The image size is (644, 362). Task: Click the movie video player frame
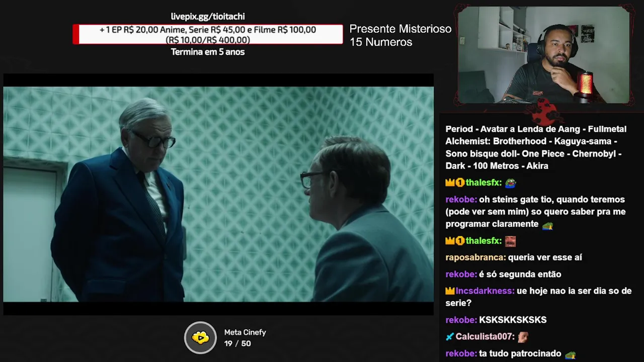click(218, 195)
